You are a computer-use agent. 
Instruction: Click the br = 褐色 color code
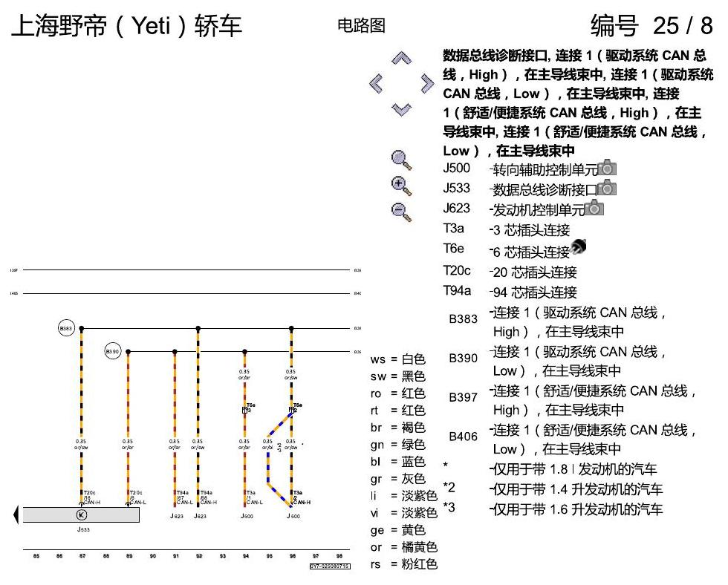coord(398,428)
